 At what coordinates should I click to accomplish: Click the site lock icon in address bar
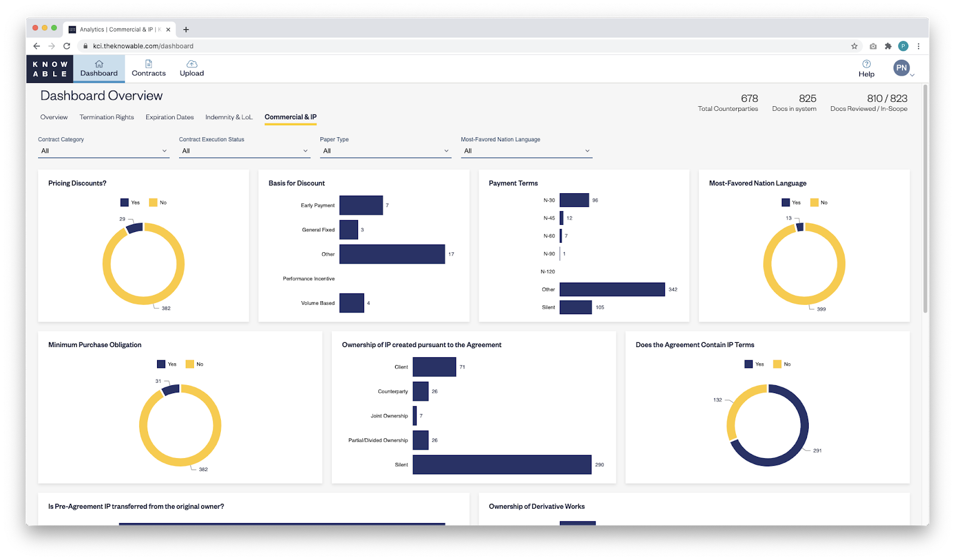(86, 46)
